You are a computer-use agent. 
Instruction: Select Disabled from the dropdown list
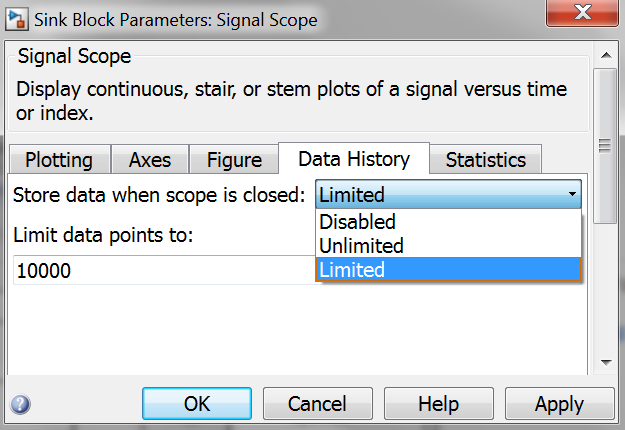(x=448, y=222)
